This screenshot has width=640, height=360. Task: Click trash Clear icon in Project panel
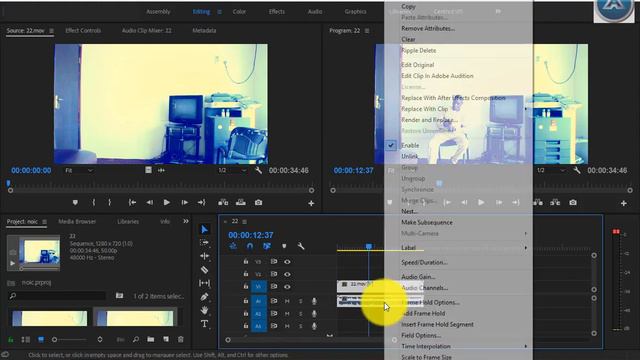(x=180, y=339)
